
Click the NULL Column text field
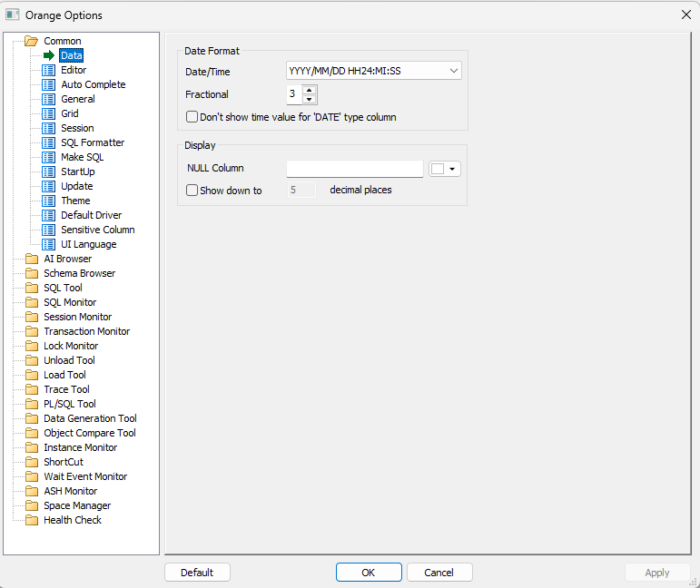(x=354, y=169)
